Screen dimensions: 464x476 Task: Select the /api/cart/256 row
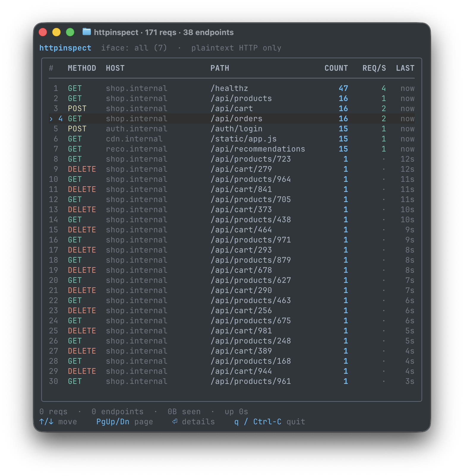click(x=232, y=310)
